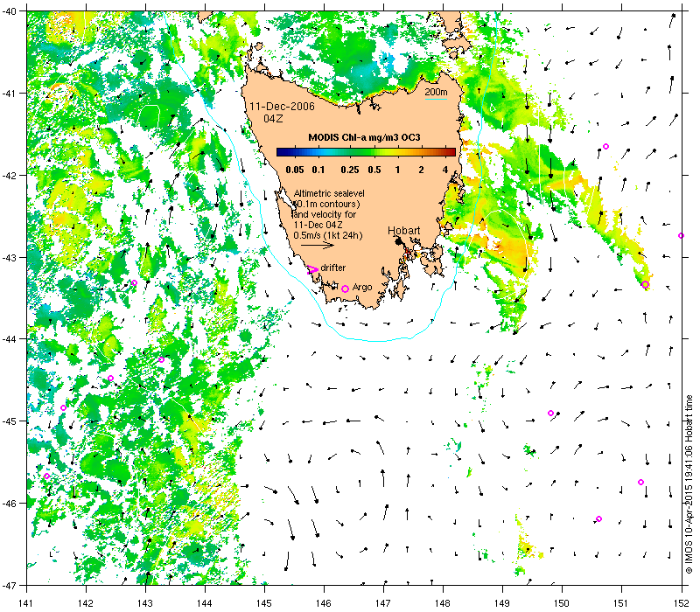This screenshot has width=700, height=612.
Task: Click the 11-Dec-2006 date label
Action: tap(282, 106)
